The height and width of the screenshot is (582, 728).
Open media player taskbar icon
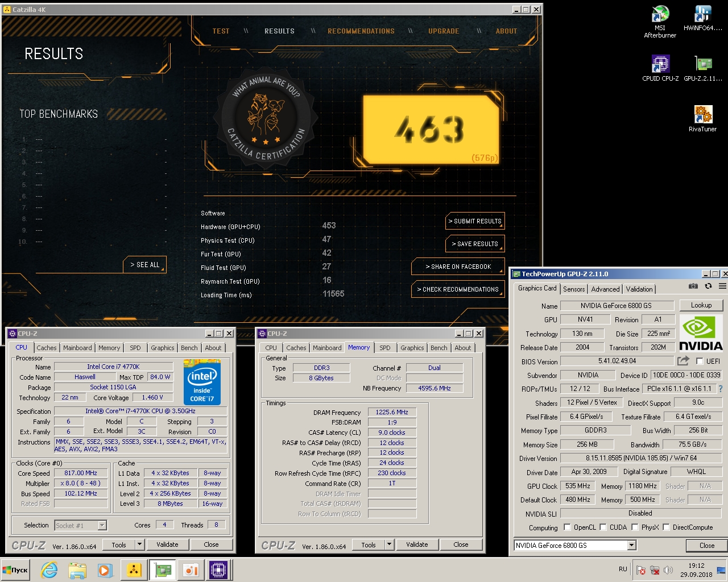click(x=105, y=570)
